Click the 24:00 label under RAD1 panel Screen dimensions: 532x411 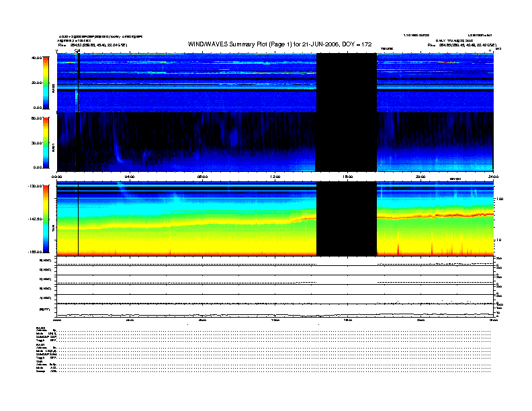tap(493, 177)
